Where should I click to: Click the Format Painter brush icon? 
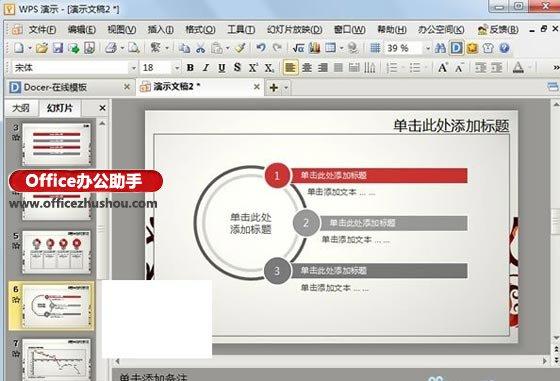point(240,48)
